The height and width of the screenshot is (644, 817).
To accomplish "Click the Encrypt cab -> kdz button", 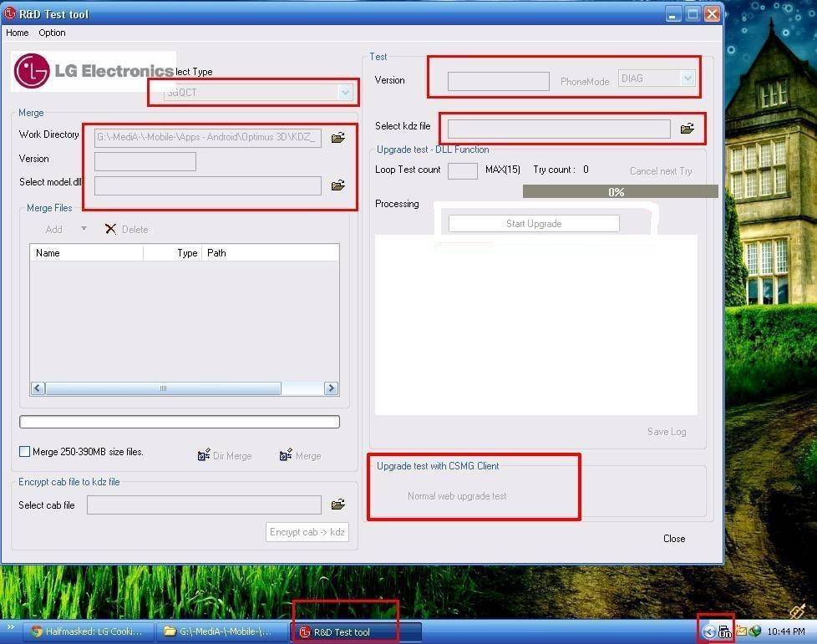I will [307, 532].
